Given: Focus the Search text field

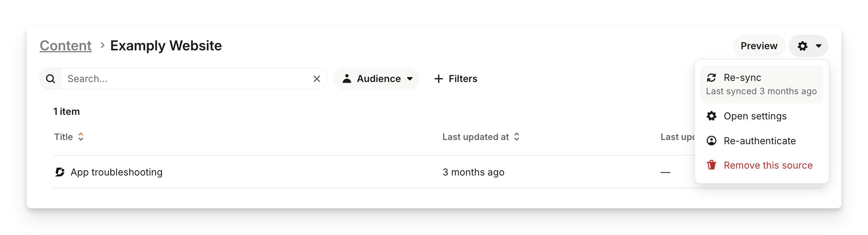Looking at the screenshot, I should (x=187, y=79).
